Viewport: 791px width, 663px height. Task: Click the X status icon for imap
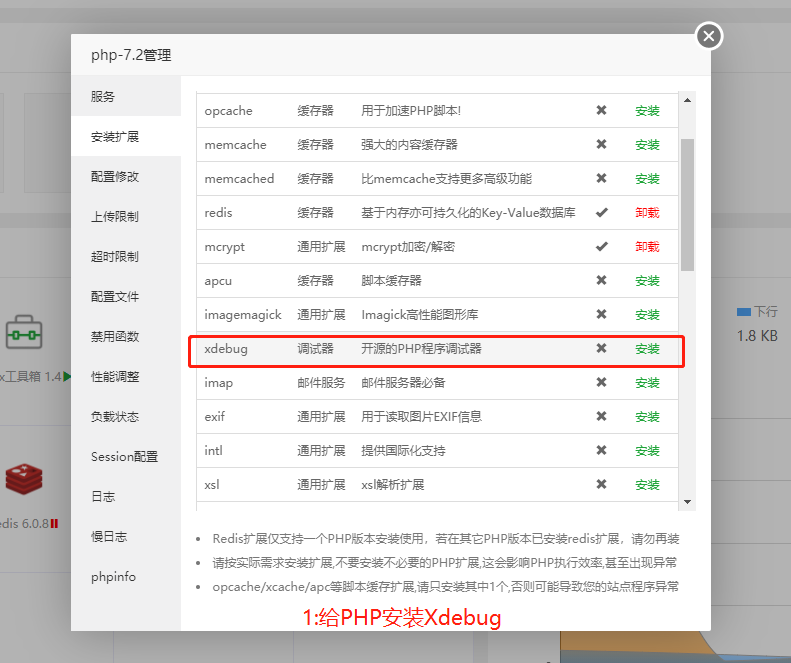(x=601, y=382)
